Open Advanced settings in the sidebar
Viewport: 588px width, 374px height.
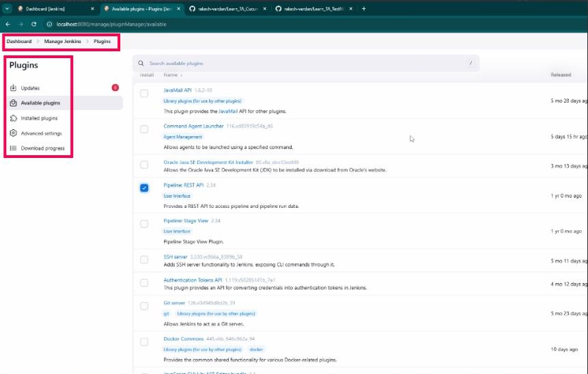(41, 133)
